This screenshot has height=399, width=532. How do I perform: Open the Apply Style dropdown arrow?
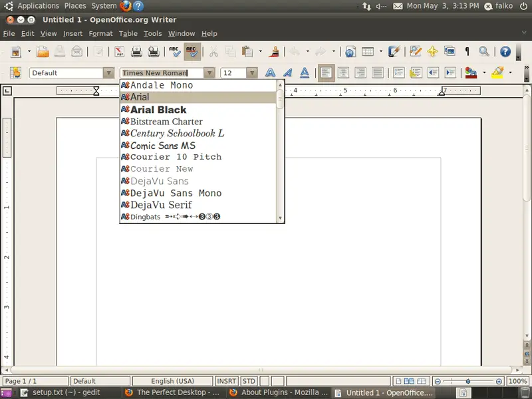click(108, 72)
